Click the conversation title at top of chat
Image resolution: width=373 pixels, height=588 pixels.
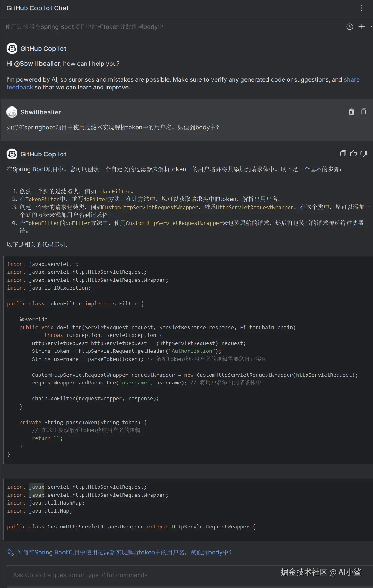[84, 27]
